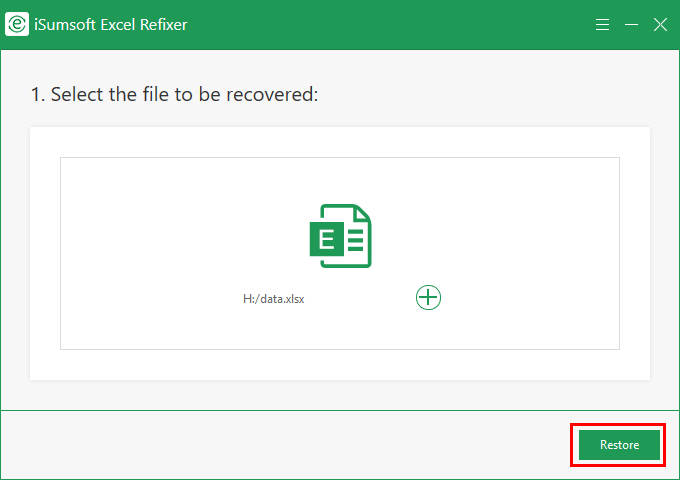Open the hamburger menu in title bar
This screenshot has width=680, height=480.
click(602, 25)
